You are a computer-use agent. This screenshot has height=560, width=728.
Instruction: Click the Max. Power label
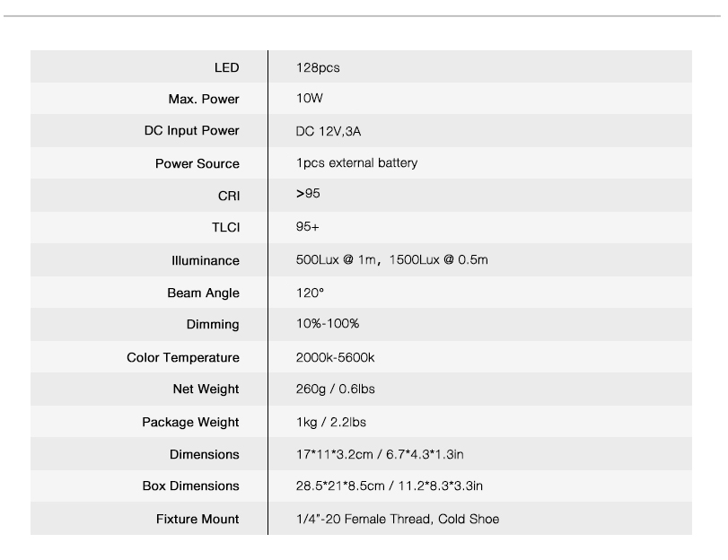[204, 99]
